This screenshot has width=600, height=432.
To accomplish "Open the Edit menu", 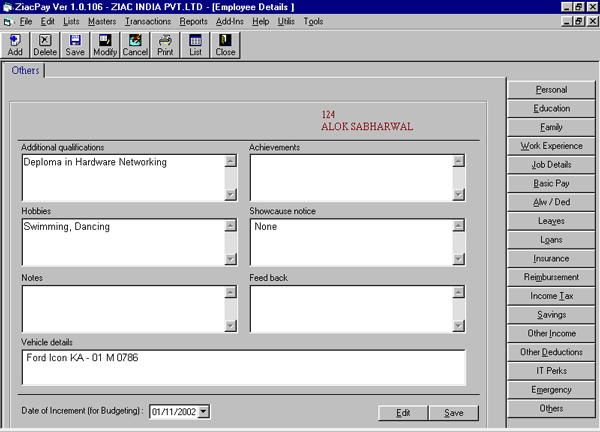I will [x=48, y=22].
